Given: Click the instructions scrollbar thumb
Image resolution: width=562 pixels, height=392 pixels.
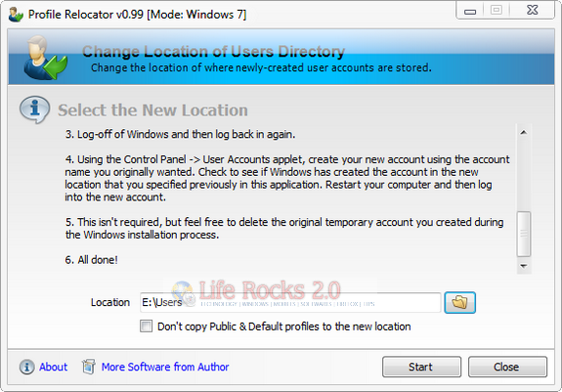Looking at the screenshot, I should tap(524, 234).
